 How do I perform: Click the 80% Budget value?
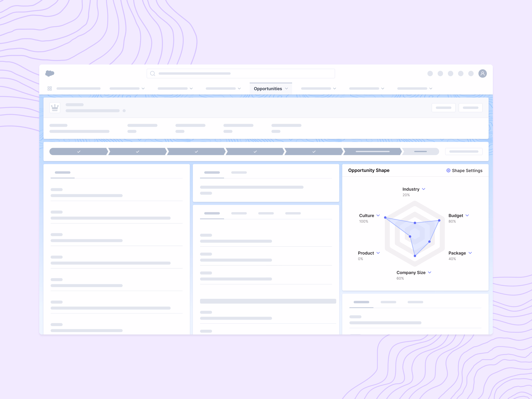click(452, 221)
